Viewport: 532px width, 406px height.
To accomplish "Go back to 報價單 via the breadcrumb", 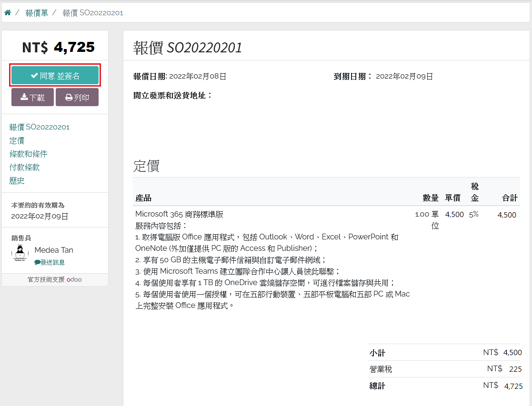I will coord(37,13).
